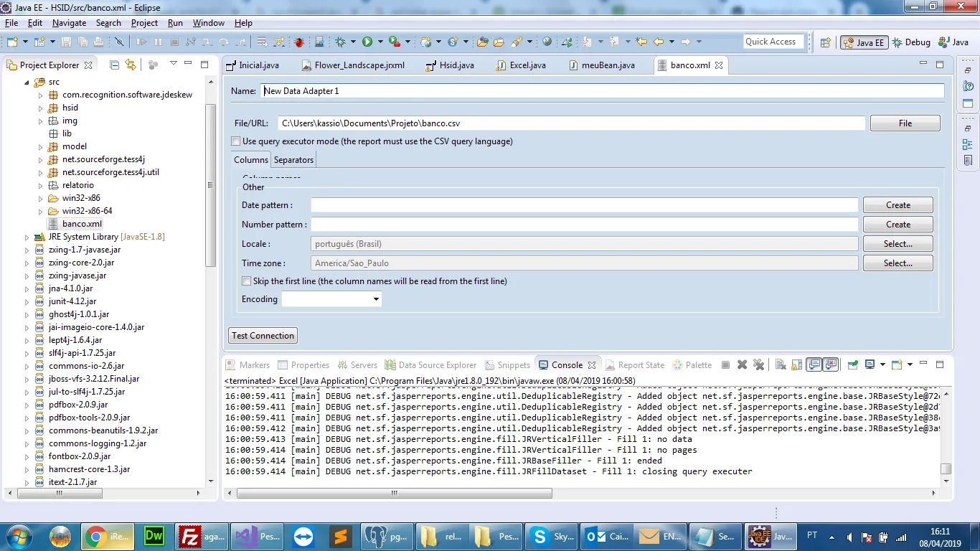
Task: Open the Excel.java editor tab
Action: point(527,65)
